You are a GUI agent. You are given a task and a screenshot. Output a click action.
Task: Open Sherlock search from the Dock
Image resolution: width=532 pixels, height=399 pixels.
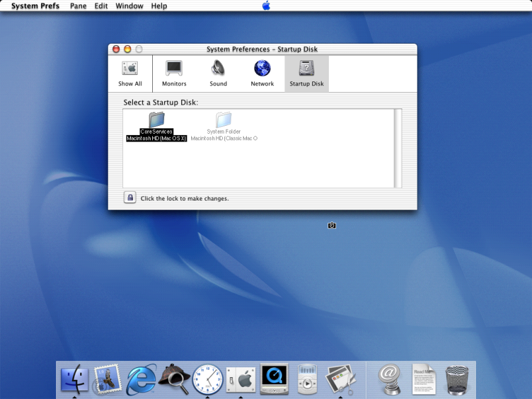[174, 379]
